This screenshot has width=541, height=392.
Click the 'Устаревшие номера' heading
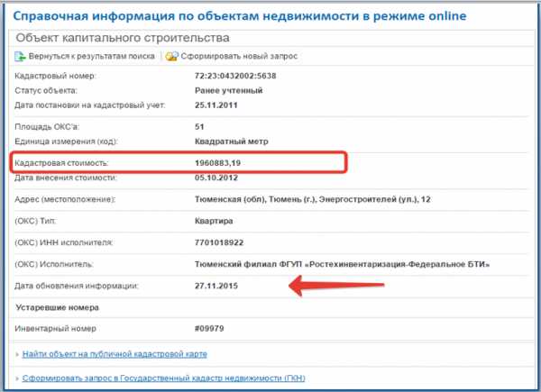coord(58,307)
